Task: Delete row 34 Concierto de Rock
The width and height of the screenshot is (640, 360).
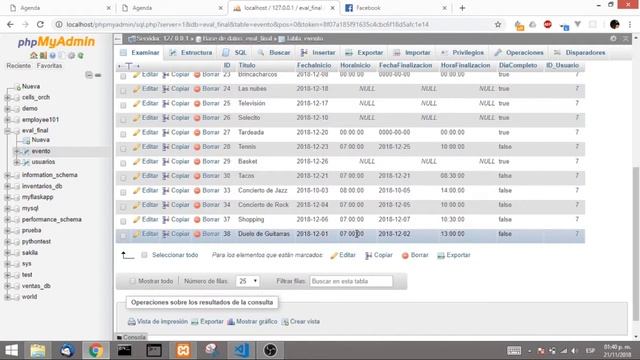Action: [x=207, y=205]
